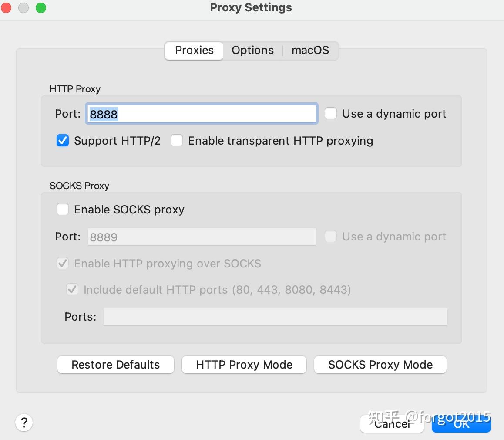The width and height of the screenshot is (504, 440).
Task: Click the Ports input field
Action: point(275,317)
